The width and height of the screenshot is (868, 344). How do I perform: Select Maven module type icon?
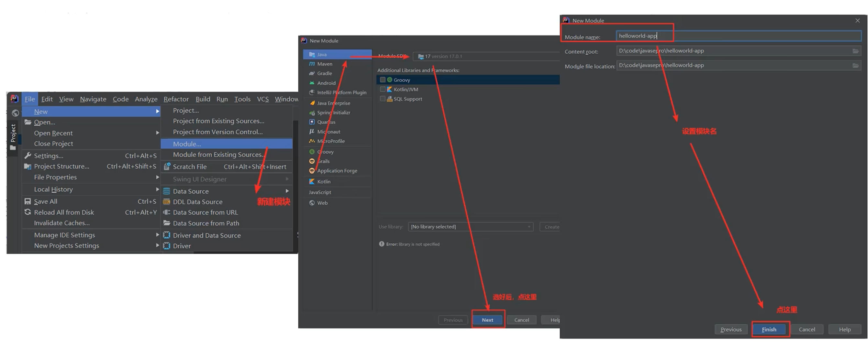click(312, 64)
